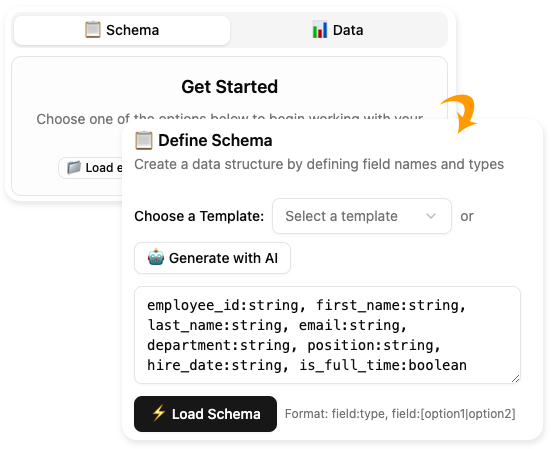Screen dimensions: 558x449
Task: Click the Choose a Template label
Action: (x=199, y=216)
